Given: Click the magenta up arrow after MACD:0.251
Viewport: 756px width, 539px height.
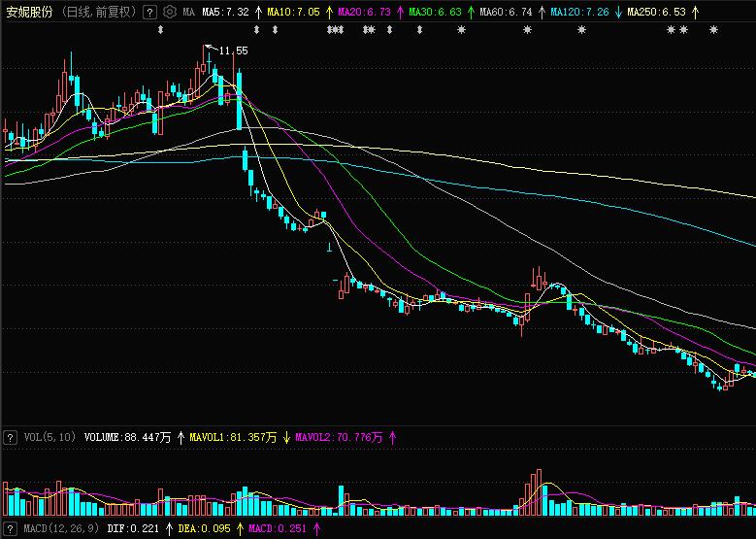Looking at the screenshot, I should click(x=316, y=529).
